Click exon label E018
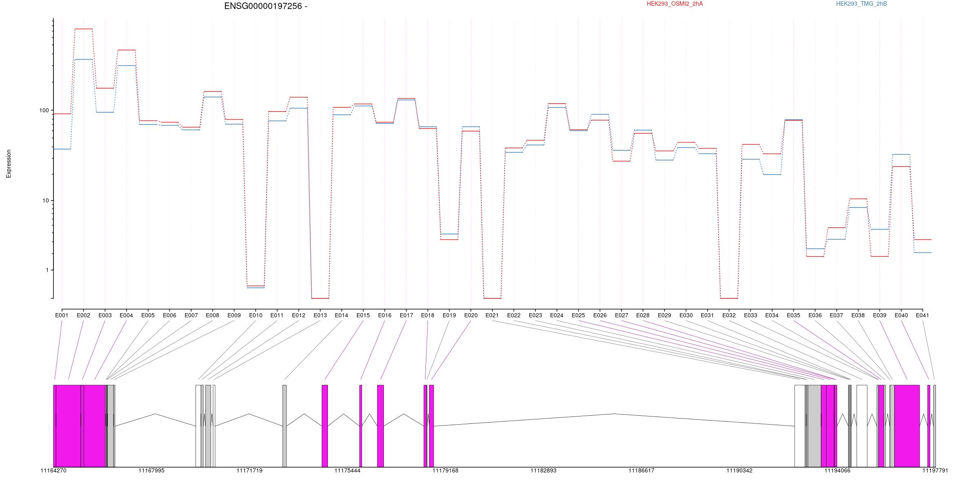The image size is (980, 490). coord(428,316)
